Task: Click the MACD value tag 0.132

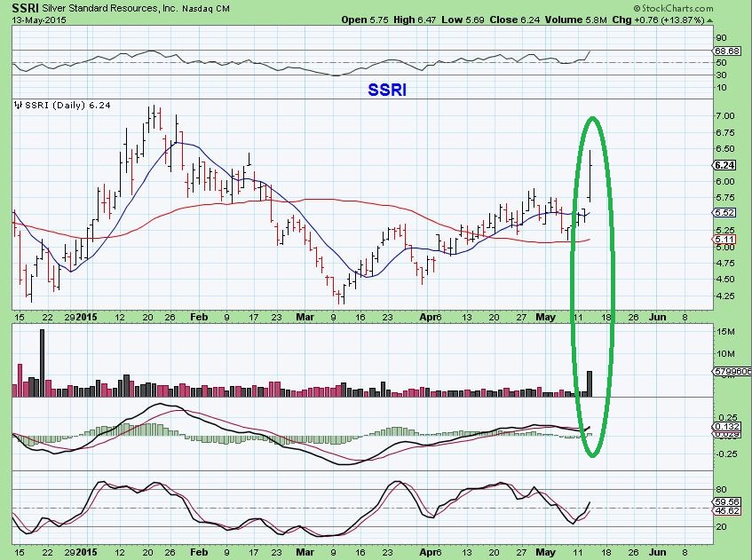Action: point(726,427)
